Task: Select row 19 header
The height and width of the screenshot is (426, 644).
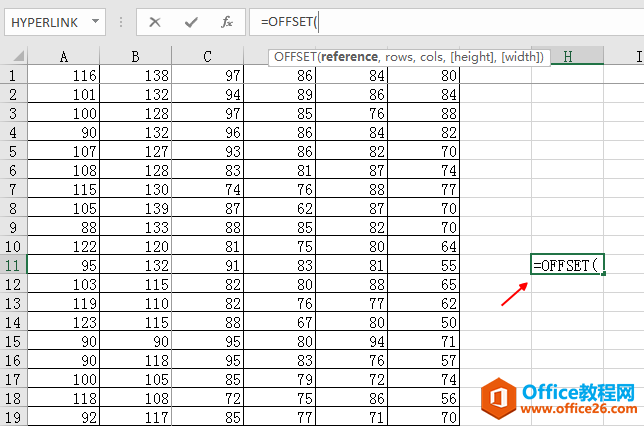Action: 13,415
